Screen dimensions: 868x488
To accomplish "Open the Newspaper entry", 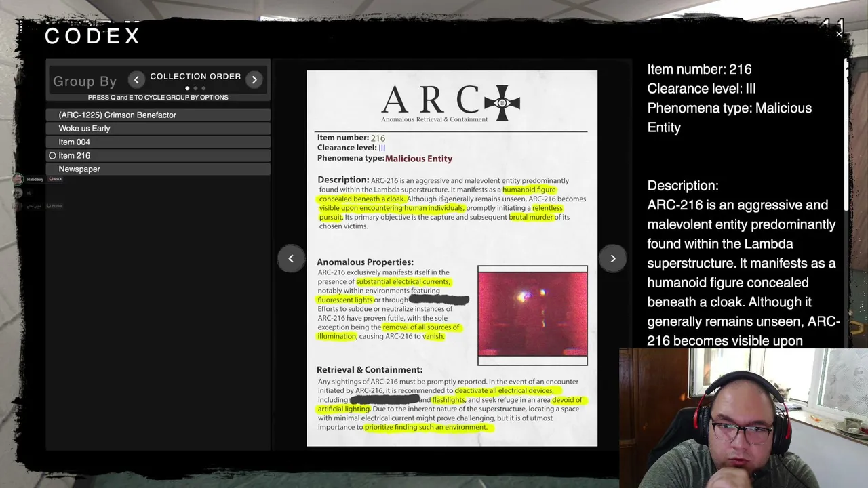I will [158, 169].
